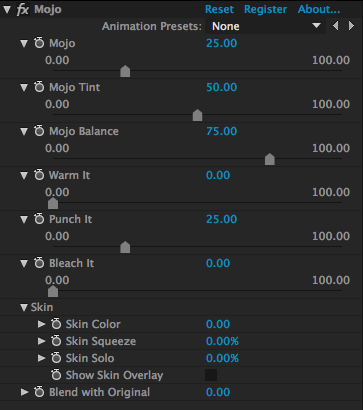Click the Blend with Original stopwatch

tap(39, 392)
